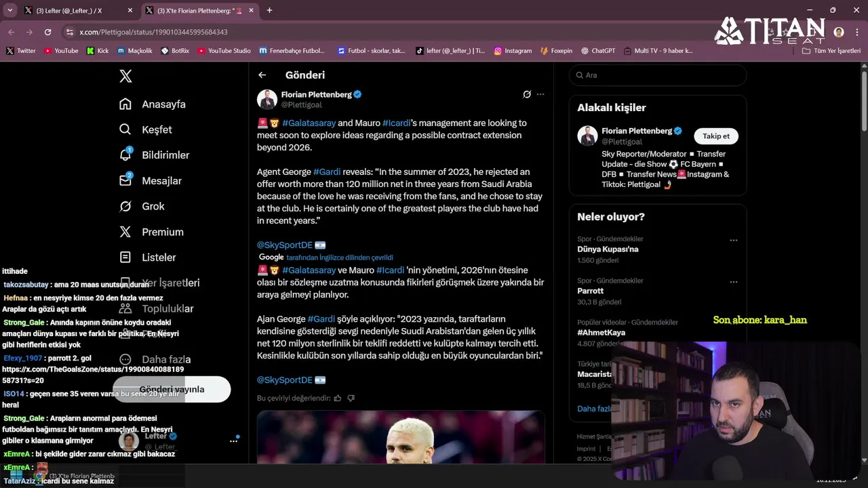The image size is (868, 488).
Task: Click #Icardi hashtag in English text
Action: coord(397,123)
